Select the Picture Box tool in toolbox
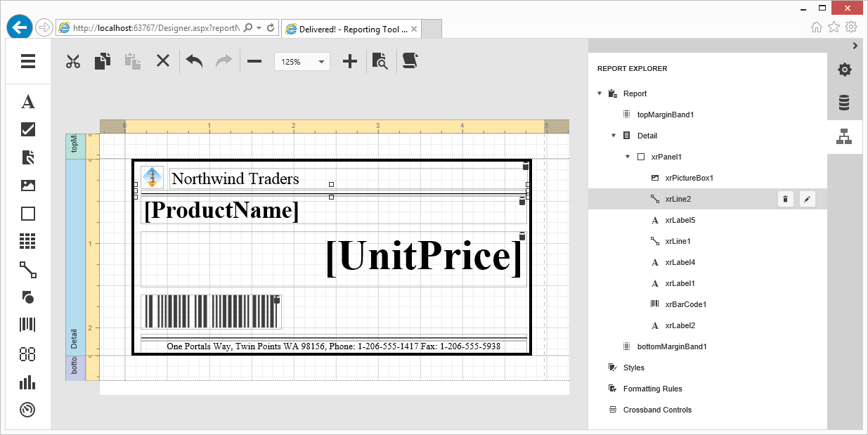Screen dimensions: 868x435 28,186
